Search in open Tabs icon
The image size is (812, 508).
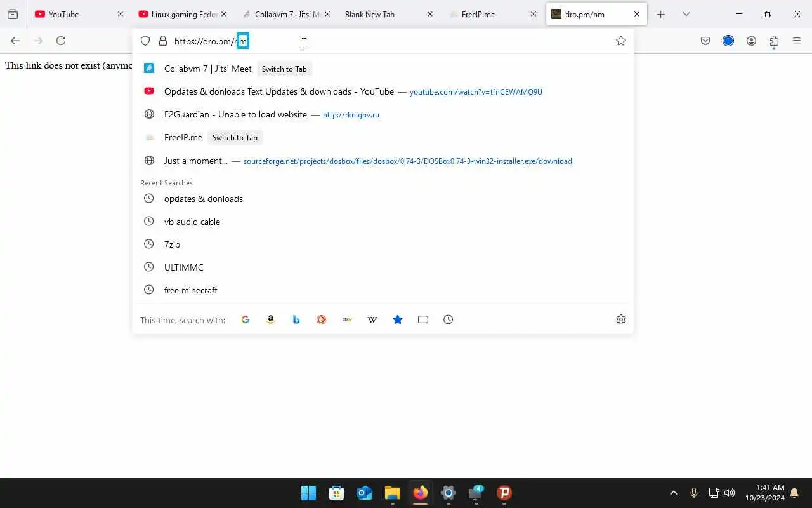423,319
